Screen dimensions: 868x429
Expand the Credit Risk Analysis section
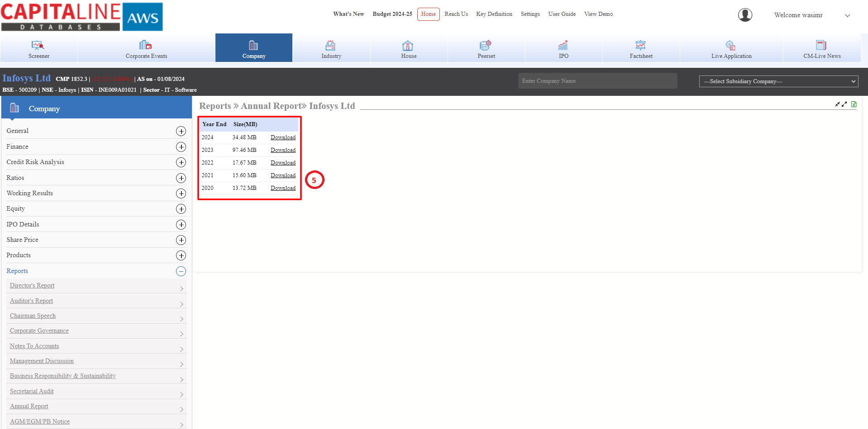click(x=181, y=162)
